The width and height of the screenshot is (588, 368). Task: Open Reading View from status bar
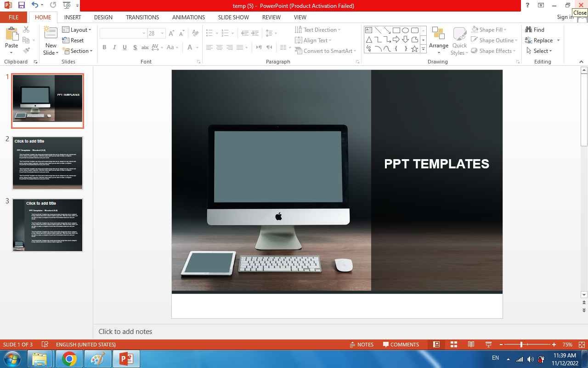click(x=471, y=345)
